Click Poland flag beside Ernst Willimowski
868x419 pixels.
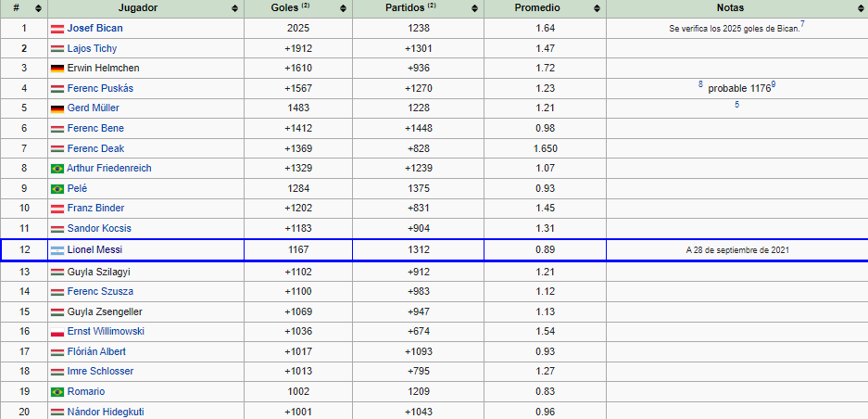pos(57,332)
